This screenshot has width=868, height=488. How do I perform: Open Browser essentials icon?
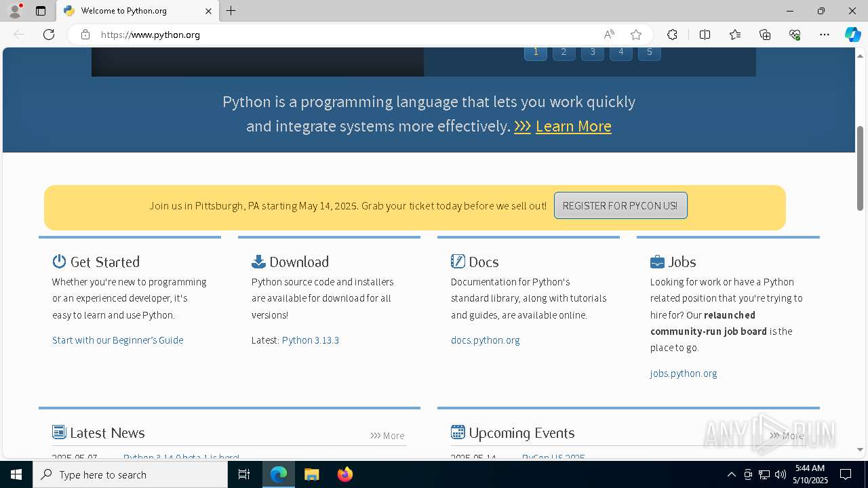(795, 35)
